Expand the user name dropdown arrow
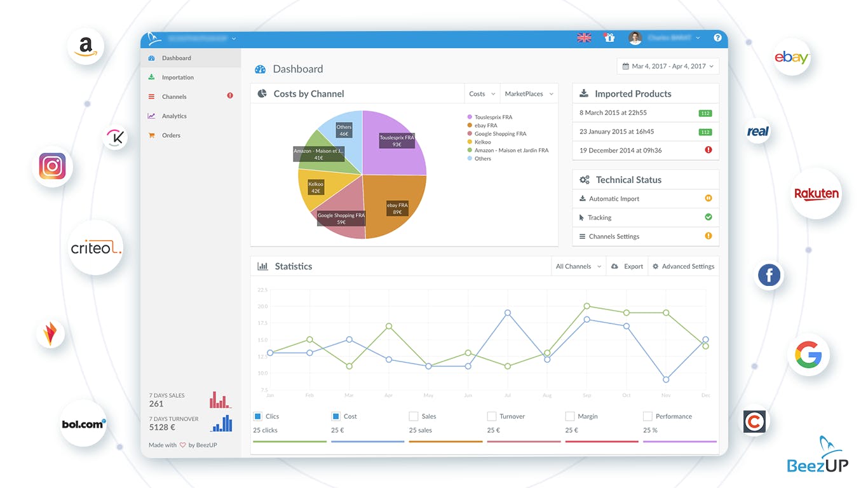868x488 pixels. 698,38
